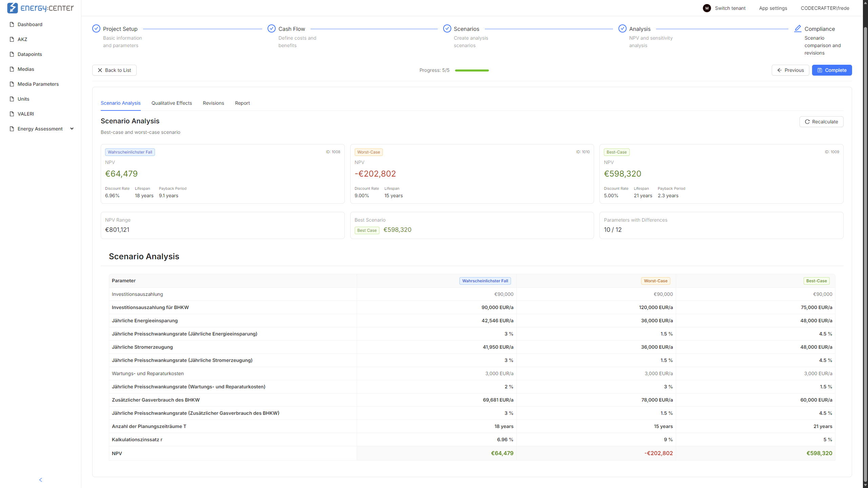868x488 pixels.
Task: Expand the Energy Assessment submenu chevron
Action: [x=72, y=129]
